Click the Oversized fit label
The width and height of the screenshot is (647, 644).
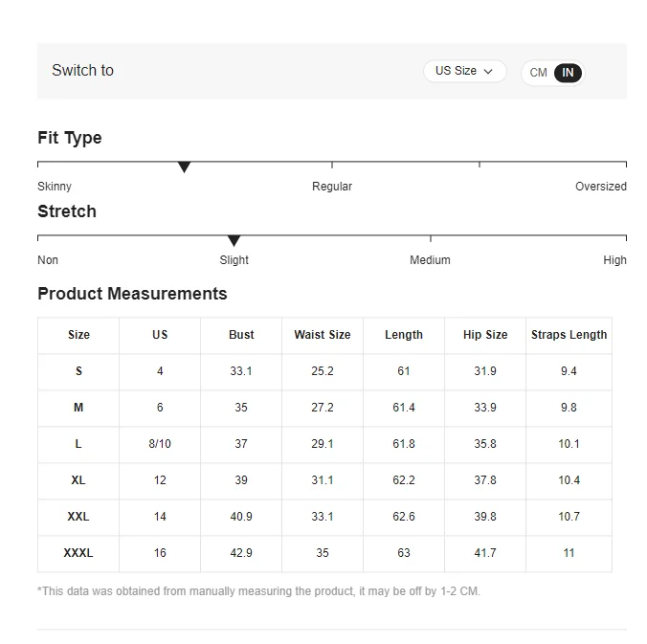(600, 187)
